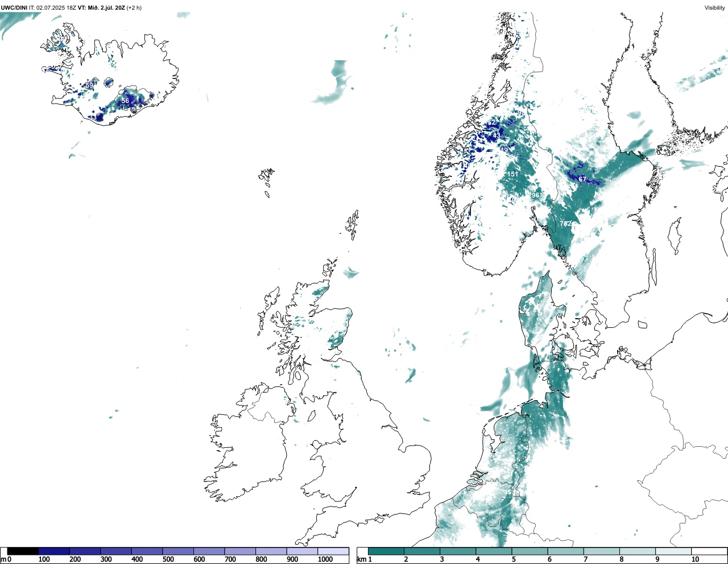The height and width of the screenshot is (564, 728).
Task: Click the 'm' unit label on the legend
Action: point(3,559)
